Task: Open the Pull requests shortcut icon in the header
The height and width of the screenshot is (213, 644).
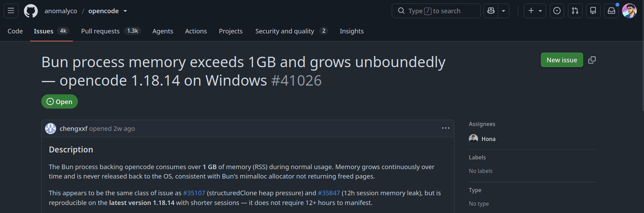Action: (x=575, y=11)
